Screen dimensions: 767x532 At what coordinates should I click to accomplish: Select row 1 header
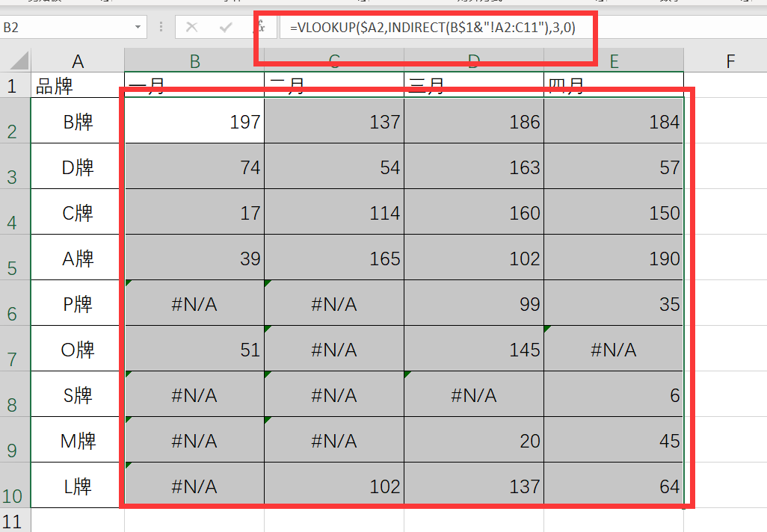pyautogui.click(x=15, y=85)
